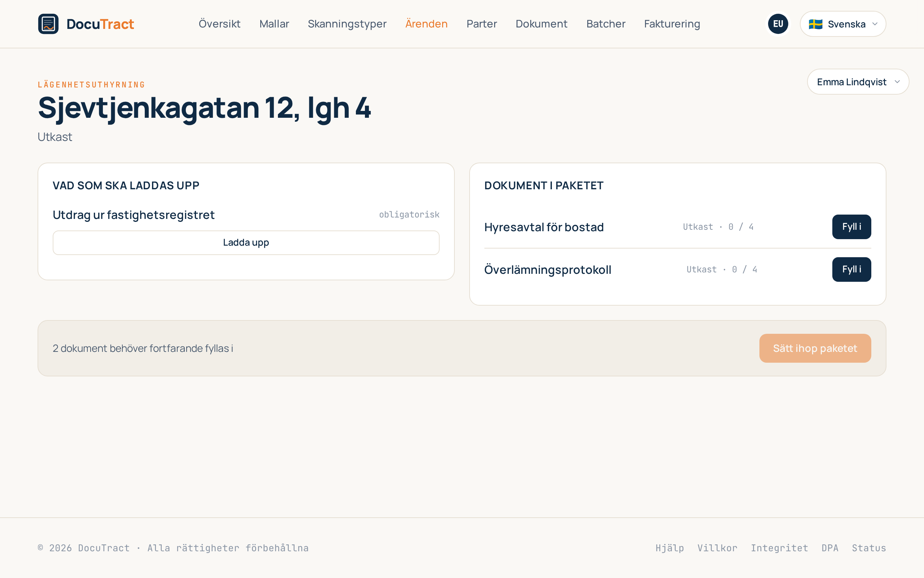Click the DocuTract logo icon
This screenshot has width=924, height=578.
(48, 24)
